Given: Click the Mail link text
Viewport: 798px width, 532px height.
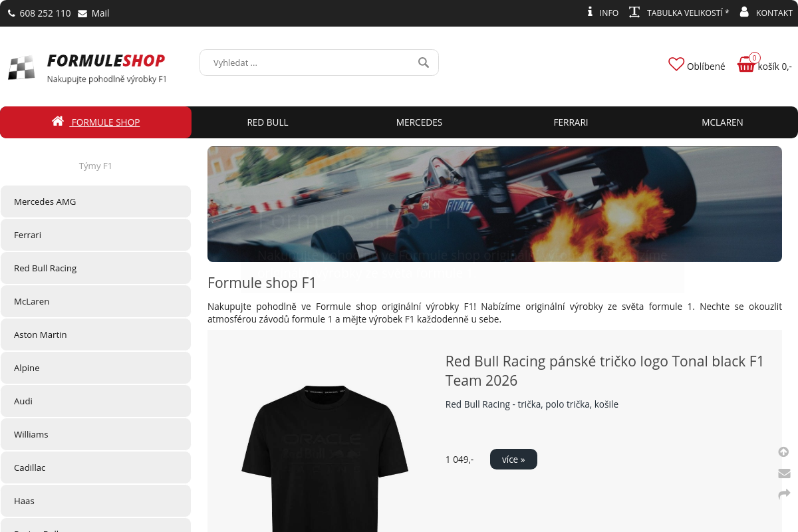Looking at the screenshot, I should pyautogui.click(x=100, y=13).
